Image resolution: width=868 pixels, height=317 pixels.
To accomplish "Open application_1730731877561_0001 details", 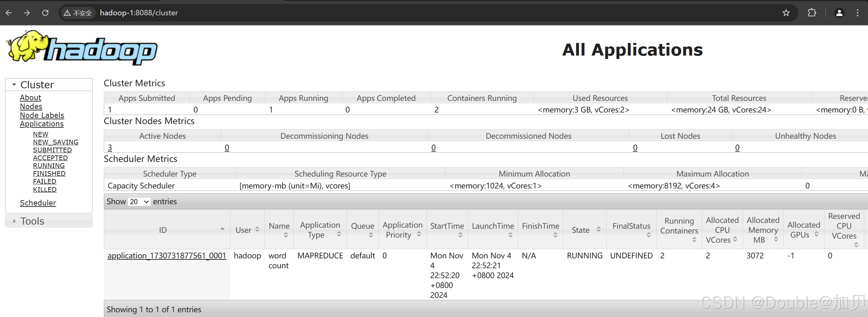I will coord(167,256).
